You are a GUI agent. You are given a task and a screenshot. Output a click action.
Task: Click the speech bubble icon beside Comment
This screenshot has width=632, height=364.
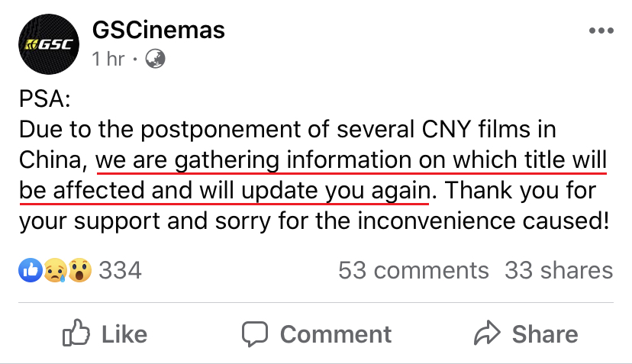coord(256,333)
